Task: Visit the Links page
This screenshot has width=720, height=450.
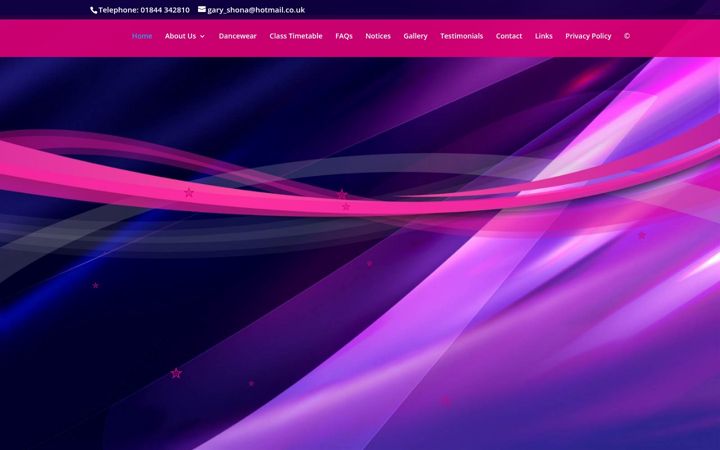Action: pyautogui.click(x=544, y=36)
